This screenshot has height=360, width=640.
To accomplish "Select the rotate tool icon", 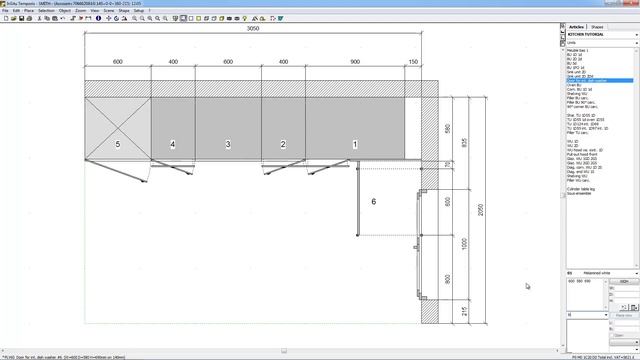I will [116, 18].
